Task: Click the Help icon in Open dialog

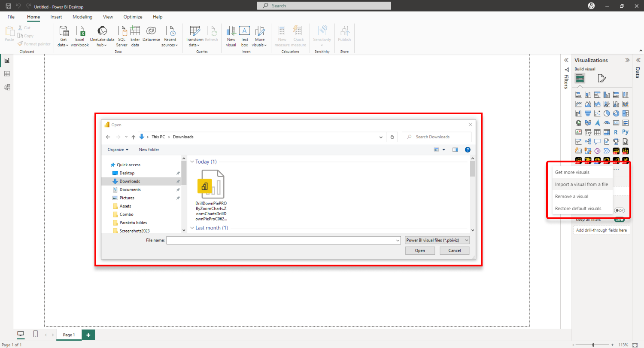Action: (x=468, y=150)
